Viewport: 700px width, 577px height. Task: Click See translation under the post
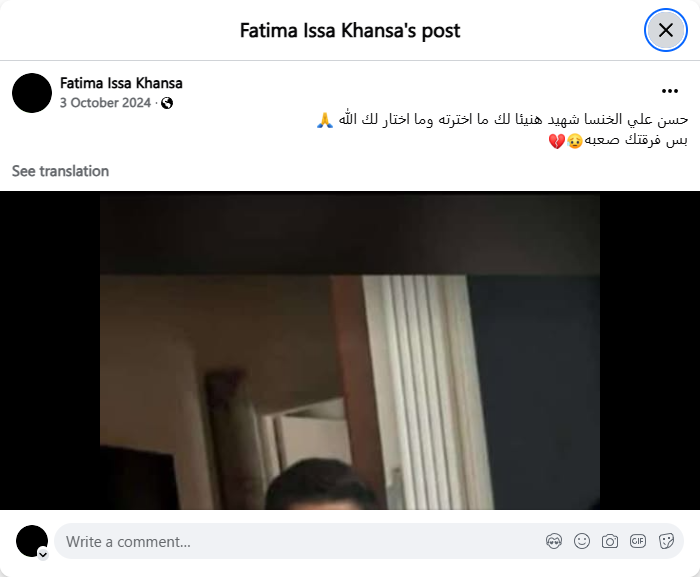tap(60, 171)
